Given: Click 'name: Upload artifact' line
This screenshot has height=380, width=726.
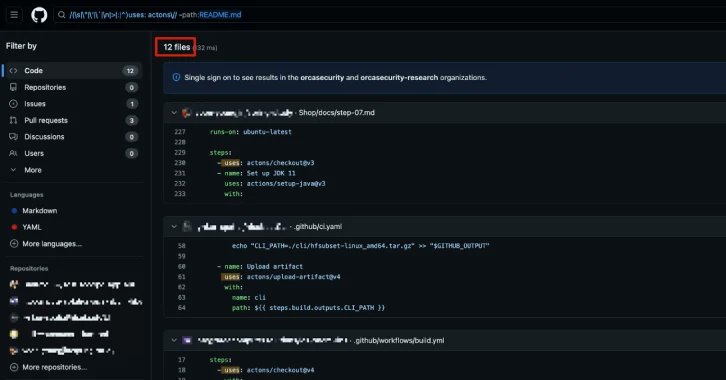Looking at the screenshot, I should [x=263, y=267].
